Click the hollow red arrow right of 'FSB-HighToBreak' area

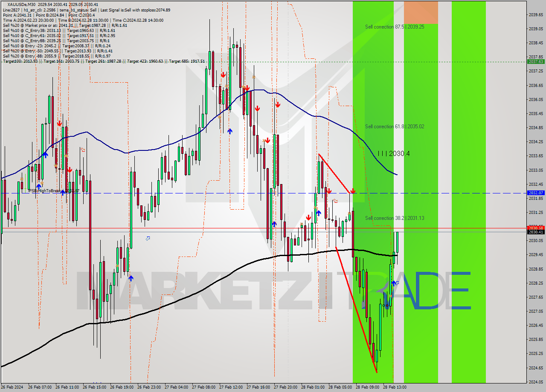(x=83, y=150)
